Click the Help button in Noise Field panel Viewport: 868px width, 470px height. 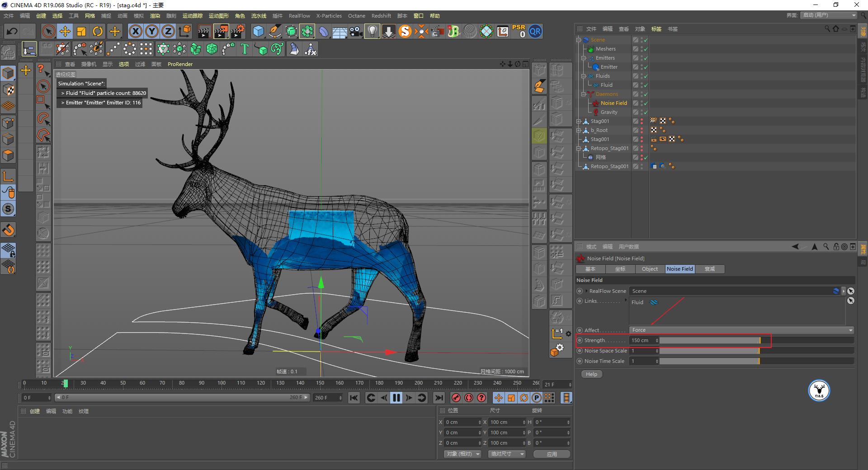(591, 374)
